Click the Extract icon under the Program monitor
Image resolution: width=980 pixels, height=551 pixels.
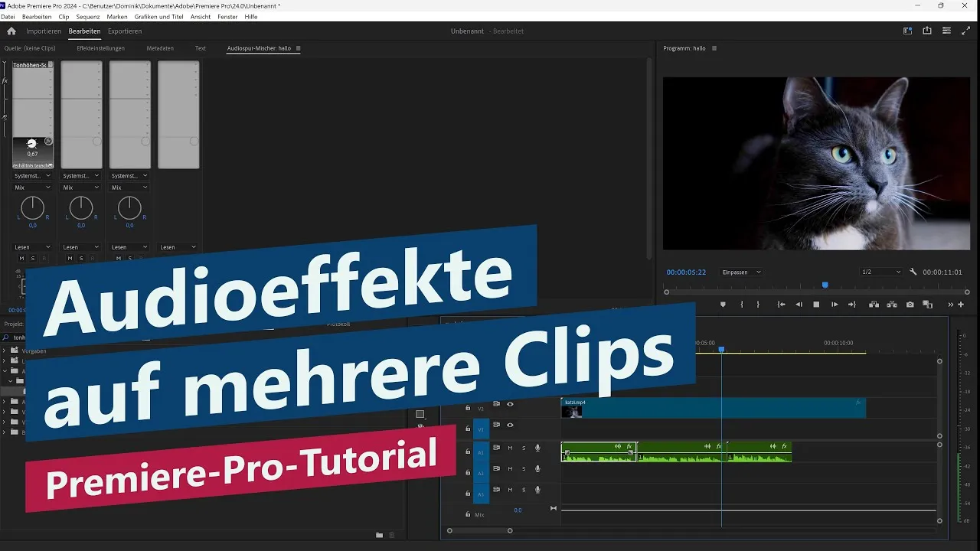point(891,304)
